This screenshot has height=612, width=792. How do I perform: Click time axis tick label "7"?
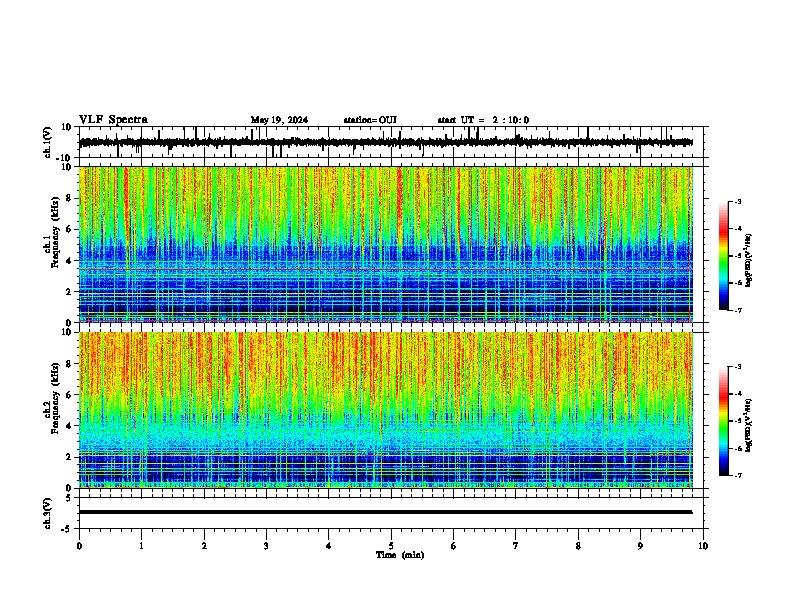click(516, 546)
